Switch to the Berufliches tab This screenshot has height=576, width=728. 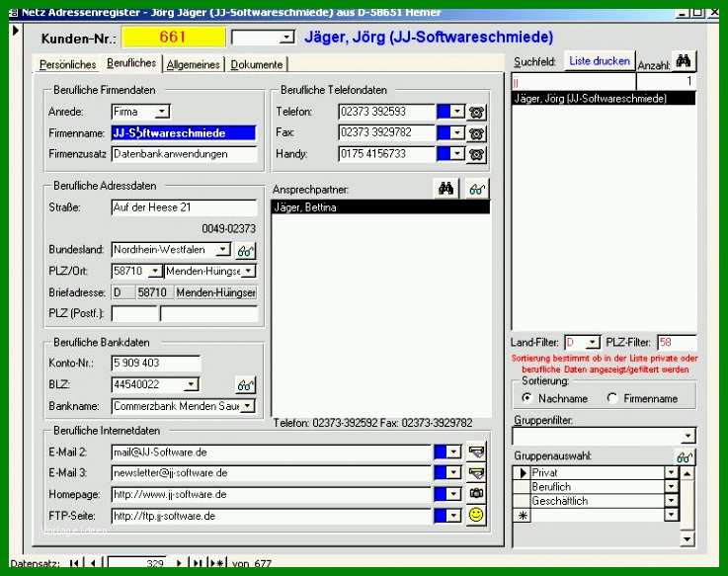131,62
